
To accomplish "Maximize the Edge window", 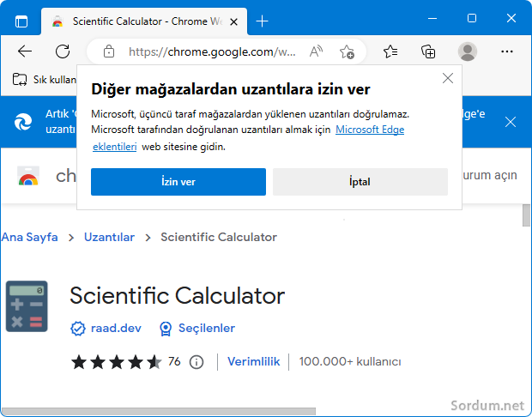I will tap(472, 18).
